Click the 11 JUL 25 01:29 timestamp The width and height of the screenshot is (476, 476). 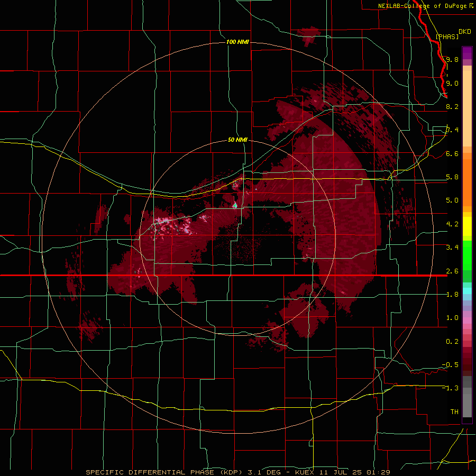354,472
